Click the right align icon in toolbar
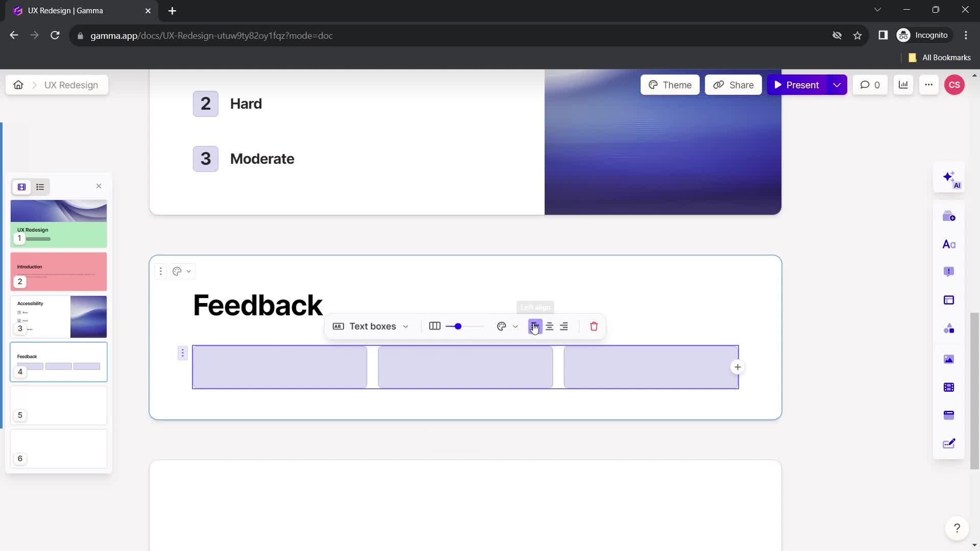The image size is (980, 551). [564, 327]
